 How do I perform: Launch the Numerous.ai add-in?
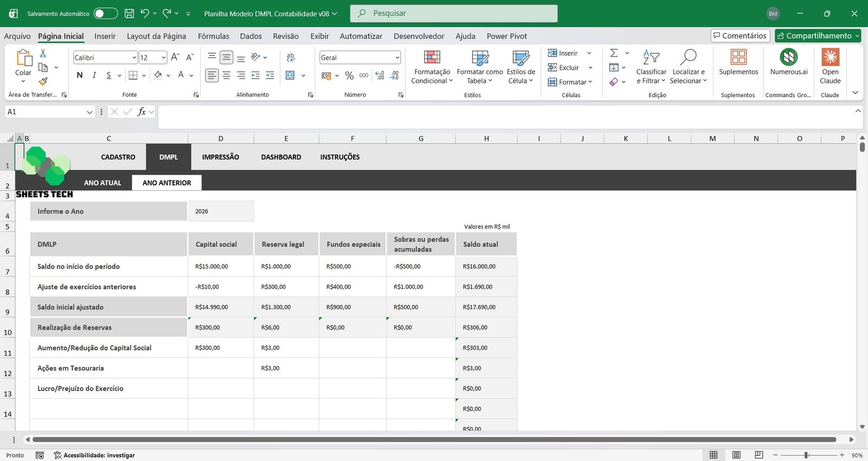tap(789, 57)
